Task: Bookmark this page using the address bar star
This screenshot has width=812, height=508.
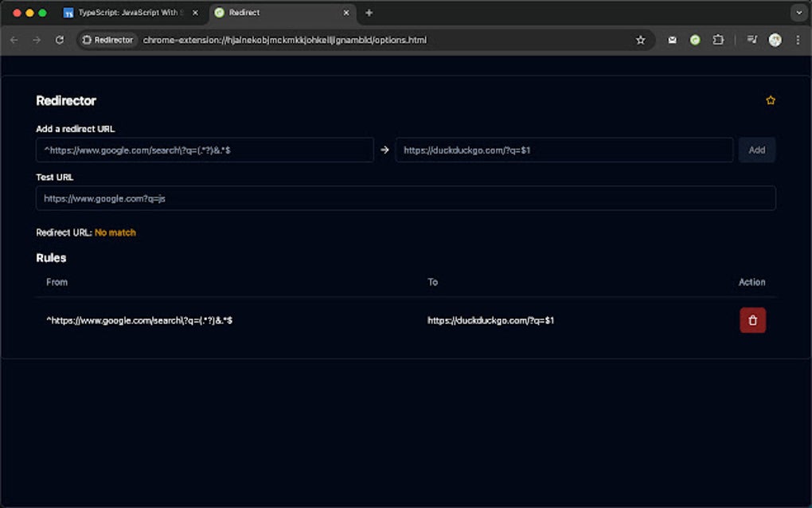Action: coord(641,39)
